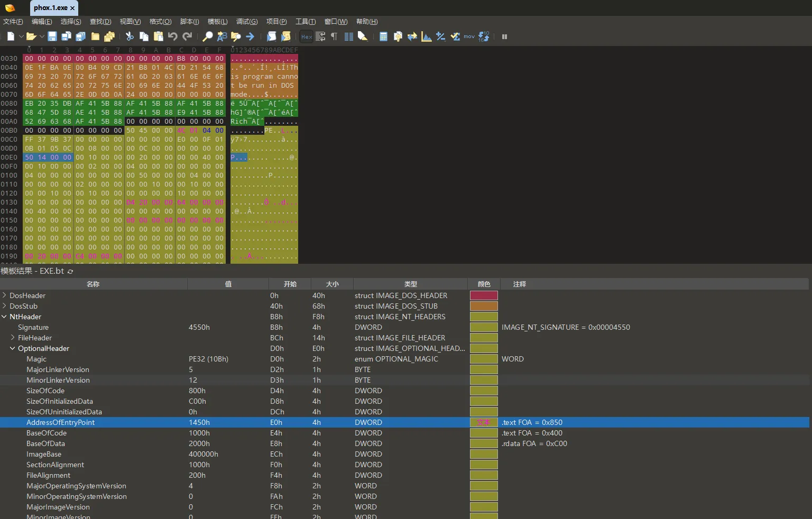Viewport: 812px width, 519px height.
Task: Toggle Hex edit mode button
Action: click(307, 36)
